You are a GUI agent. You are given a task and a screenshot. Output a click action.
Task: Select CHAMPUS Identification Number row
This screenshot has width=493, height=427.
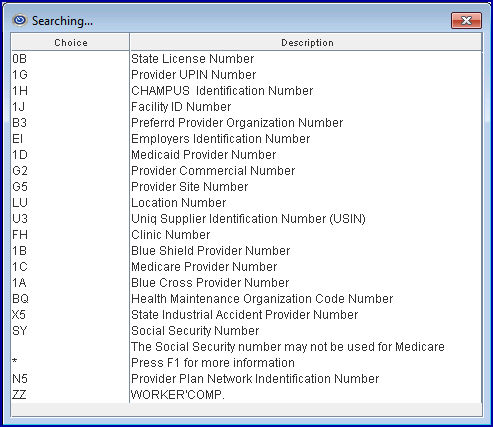[x=247, y=91]
